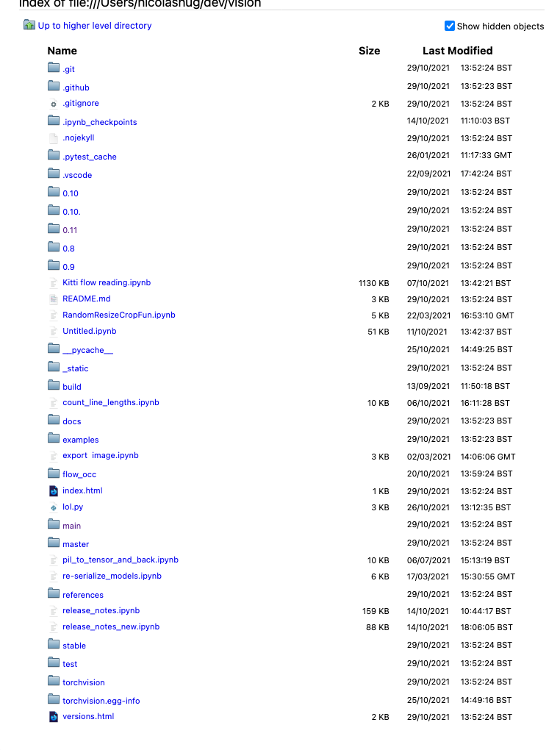Sort listing by Last Modified header
This screenshot has width=560, height=750.
[457, 51]
